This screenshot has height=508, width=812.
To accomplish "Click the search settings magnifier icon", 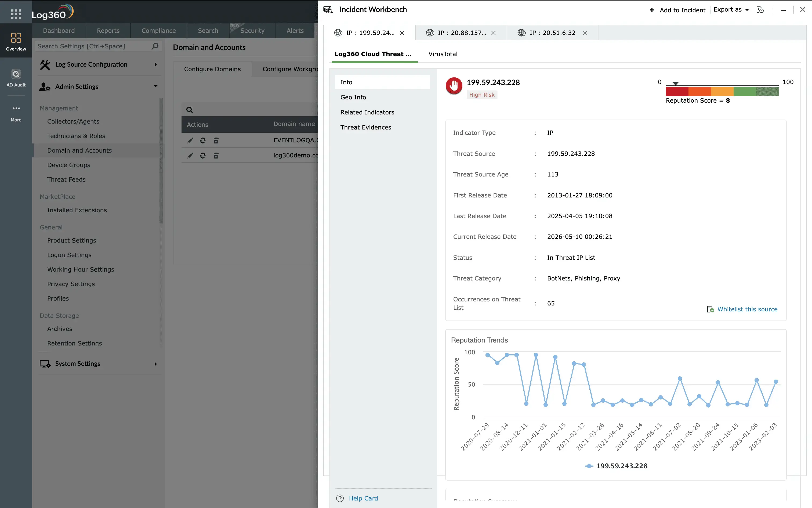I will 155,46.
